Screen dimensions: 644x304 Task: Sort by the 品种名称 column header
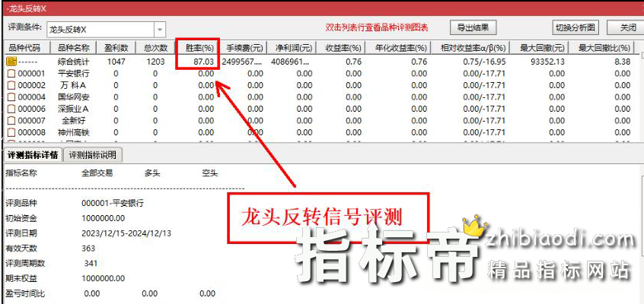[x=72, y=48]
